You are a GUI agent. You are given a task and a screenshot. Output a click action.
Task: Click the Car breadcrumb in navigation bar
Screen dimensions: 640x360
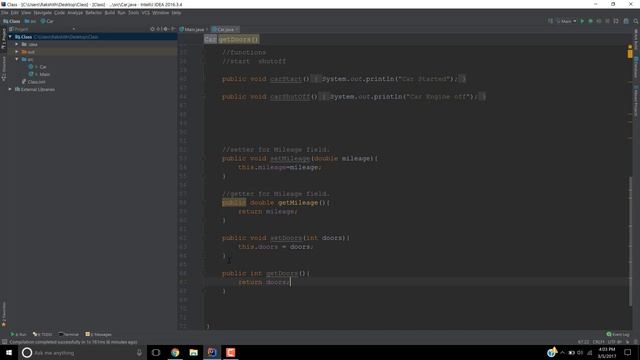pos(47,21)
